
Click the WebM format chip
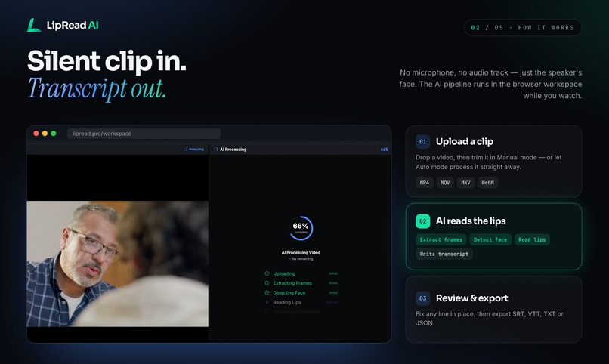[x=488, y=183]
